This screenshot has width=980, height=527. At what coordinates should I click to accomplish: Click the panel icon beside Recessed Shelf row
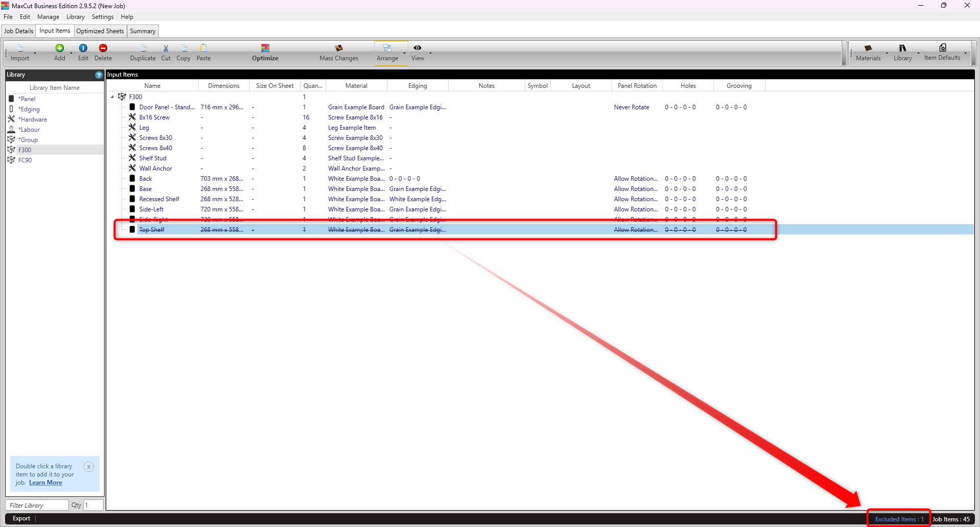132,199
